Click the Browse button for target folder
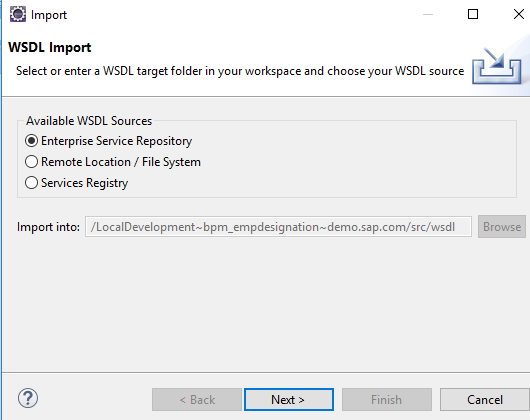The image size is (530, 420). click(x=502, y=227)
